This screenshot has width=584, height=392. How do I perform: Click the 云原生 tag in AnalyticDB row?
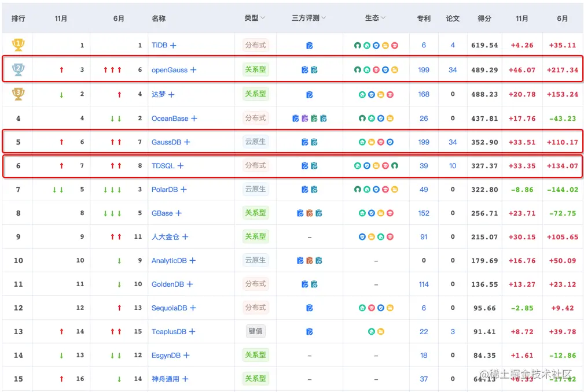tap(255, 260)
